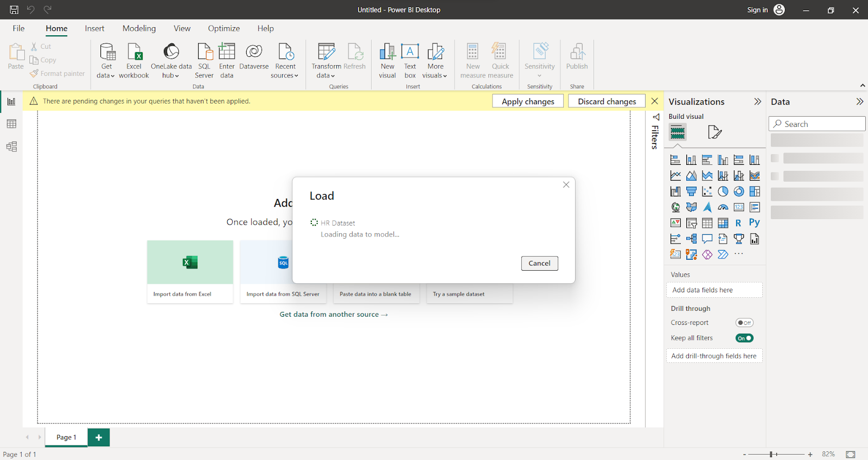Switch to the View ribbon tab
Viewport: 868px width, 460px height.
[182, 28]
